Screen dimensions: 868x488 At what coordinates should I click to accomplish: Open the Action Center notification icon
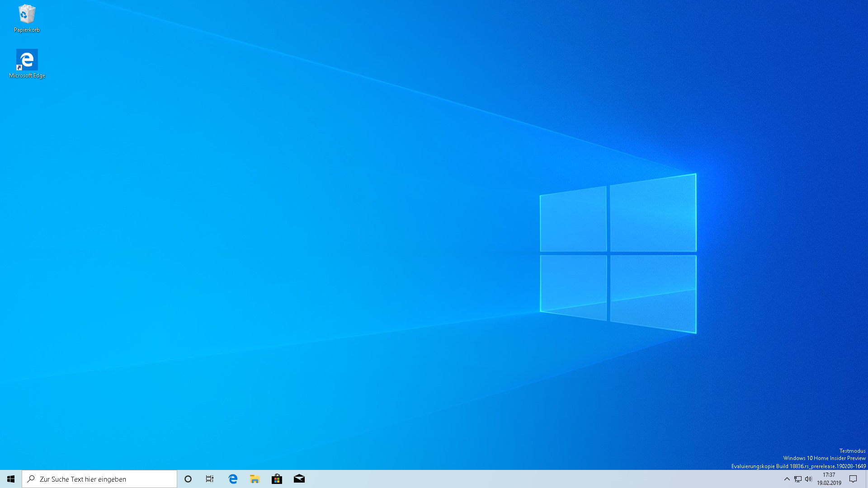pos(853,479)
